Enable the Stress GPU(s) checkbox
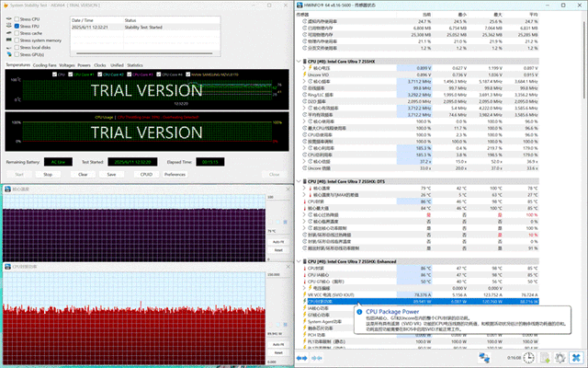This screenshot has height=368, width=588. (17, 54)
